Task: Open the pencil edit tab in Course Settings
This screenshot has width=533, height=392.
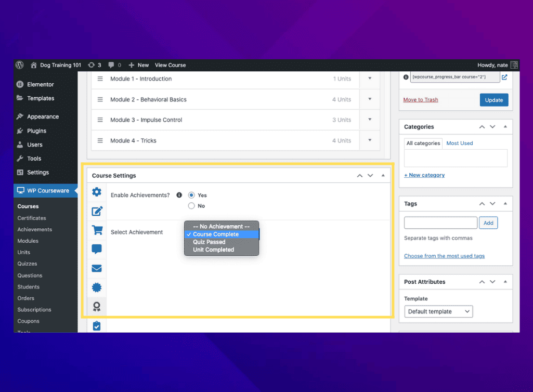Action: (97, 211)
